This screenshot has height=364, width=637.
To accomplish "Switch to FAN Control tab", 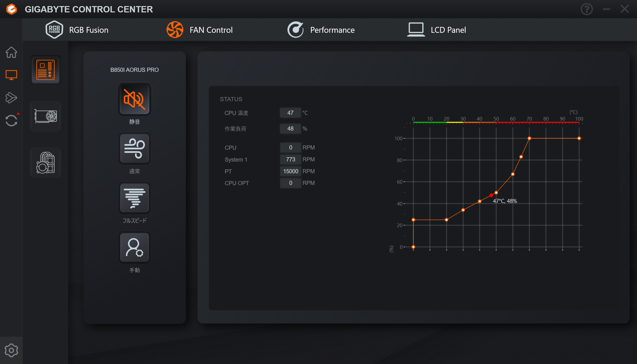I will (x=199, y=30).
